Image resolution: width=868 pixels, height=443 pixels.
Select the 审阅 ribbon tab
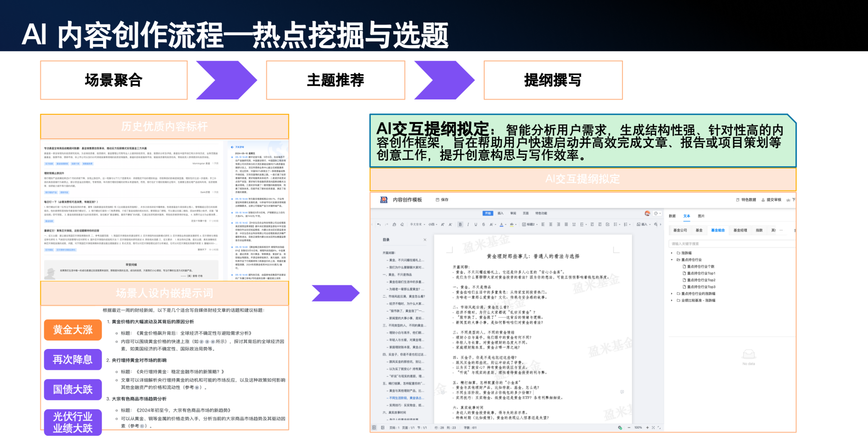tap(513, 213)
